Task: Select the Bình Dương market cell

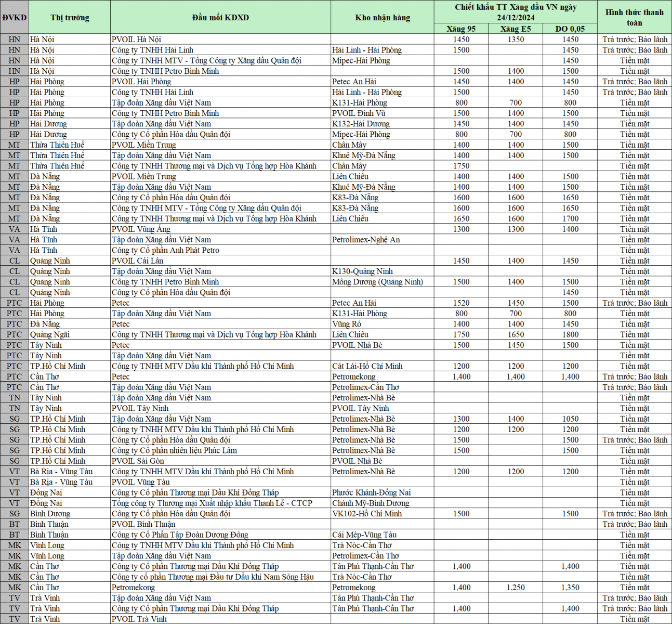Action: coord(70,514)
